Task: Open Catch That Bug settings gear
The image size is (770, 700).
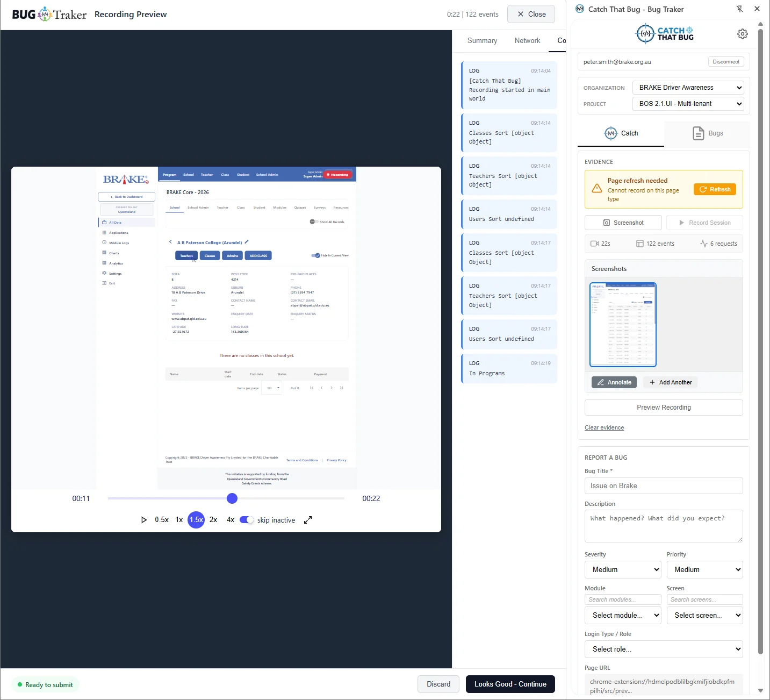Action: pyautogui.click(x=742, y=34)
